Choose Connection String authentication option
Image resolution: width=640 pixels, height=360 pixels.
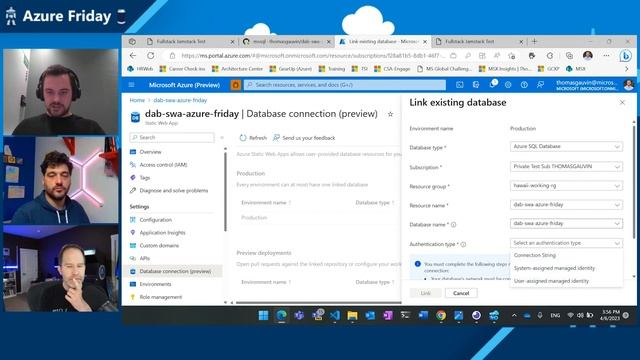(566, 255)
